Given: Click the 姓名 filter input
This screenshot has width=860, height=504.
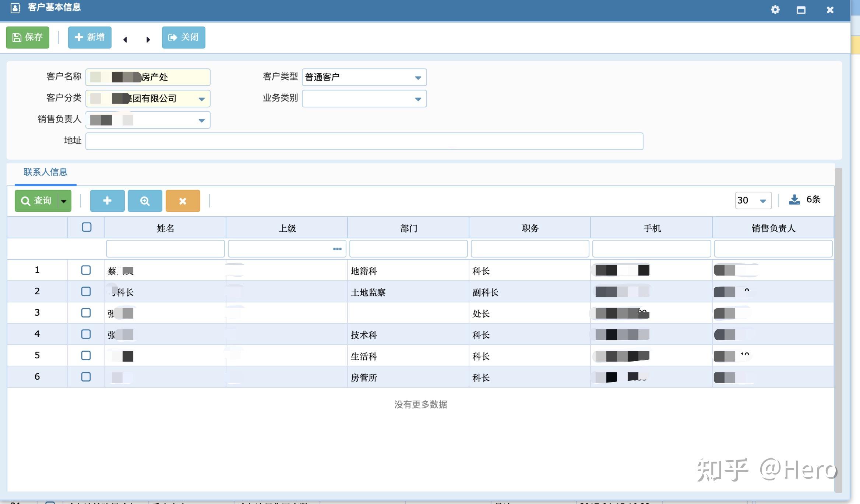Looking at the screenshot, I should (x=165, y=249).
